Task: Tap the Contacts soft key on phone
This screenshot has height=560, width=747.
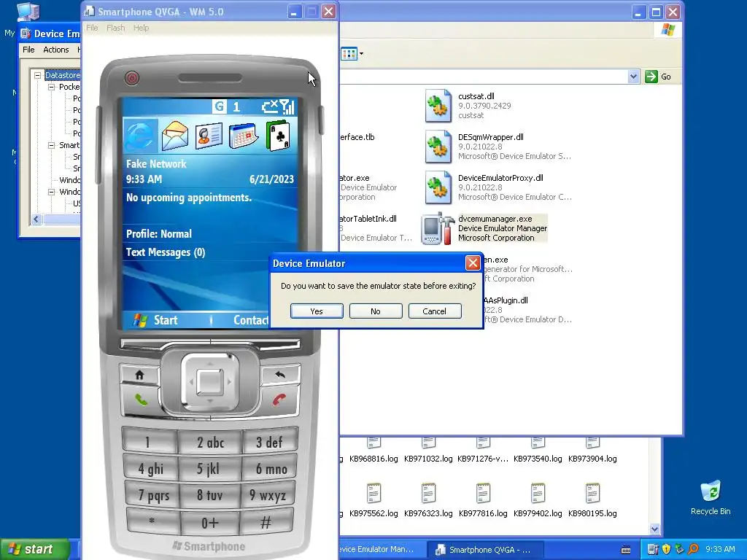Action: 251,320
